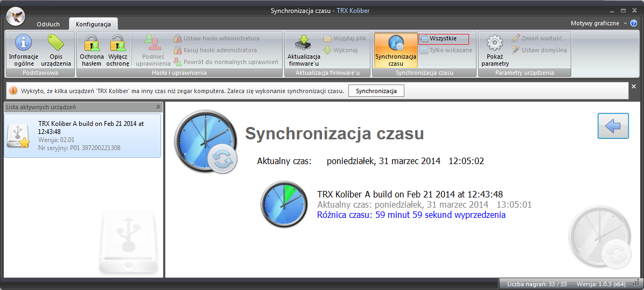Click the Synchronizacja notification button
644x290 pixels.
(x=376, y=90)
